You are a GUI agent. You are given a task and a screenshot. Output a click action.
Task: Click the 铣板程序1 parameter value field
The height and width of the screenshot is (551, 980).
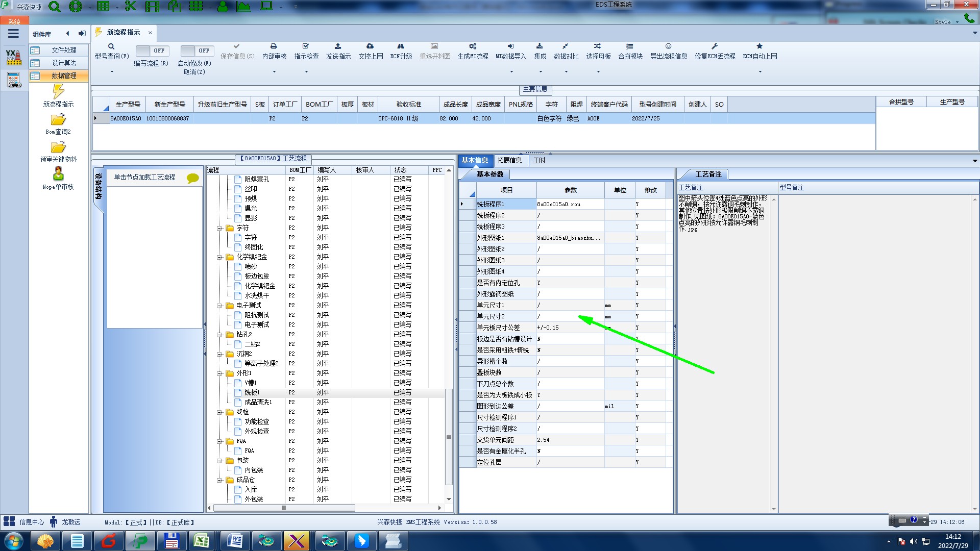pyautogui.click(x=570, y=204)
